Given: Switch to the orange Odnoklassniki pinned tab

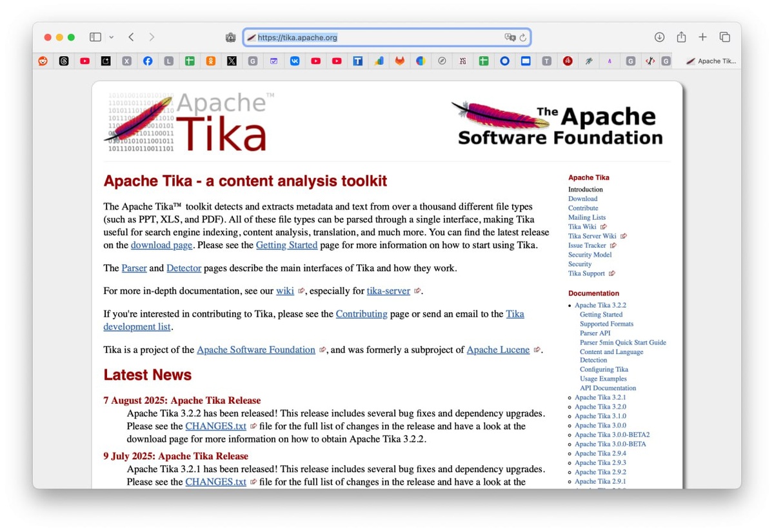Looking at the screenshot, I should coord(210,61).
